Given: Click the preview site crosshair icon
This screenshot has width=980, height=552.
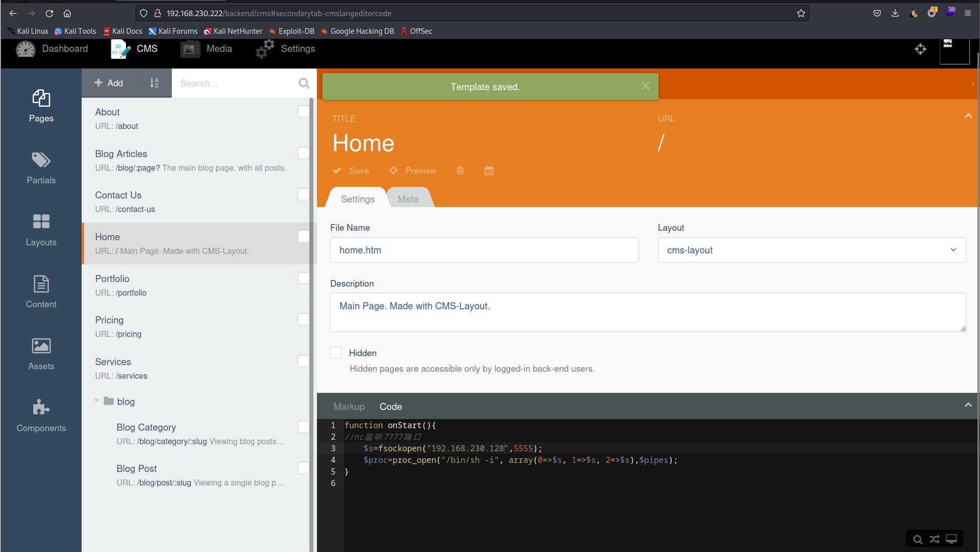Looking at the screenshot, I should click(920, 49).
